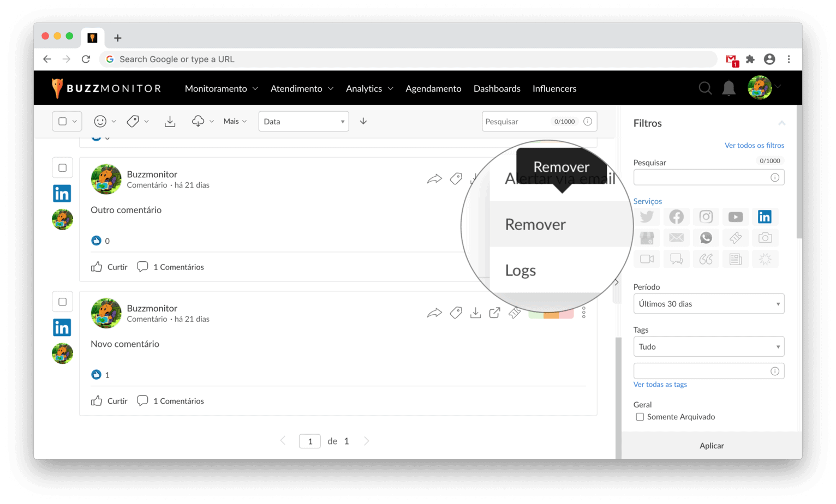Choose Remover from the context menu
The image size is (836, 504).
coord(535,224)
